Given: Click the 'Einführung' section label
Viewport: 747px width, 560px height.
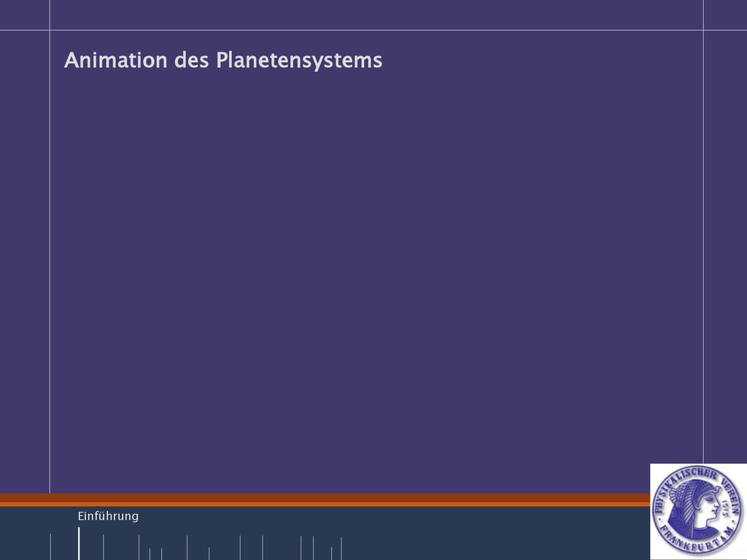Looking at the screenshot, I should [108, 516].
